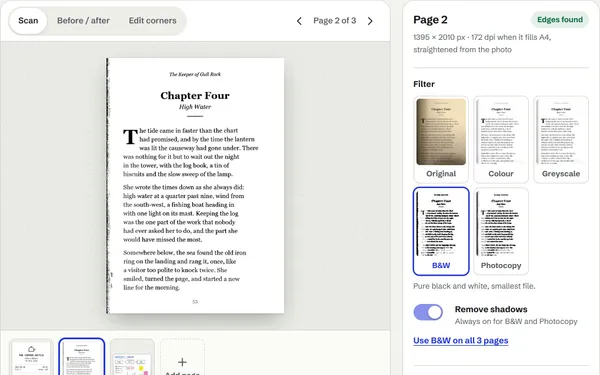Open the Edit corners tab
Viewport: 600px width, 375px height.
152,21
